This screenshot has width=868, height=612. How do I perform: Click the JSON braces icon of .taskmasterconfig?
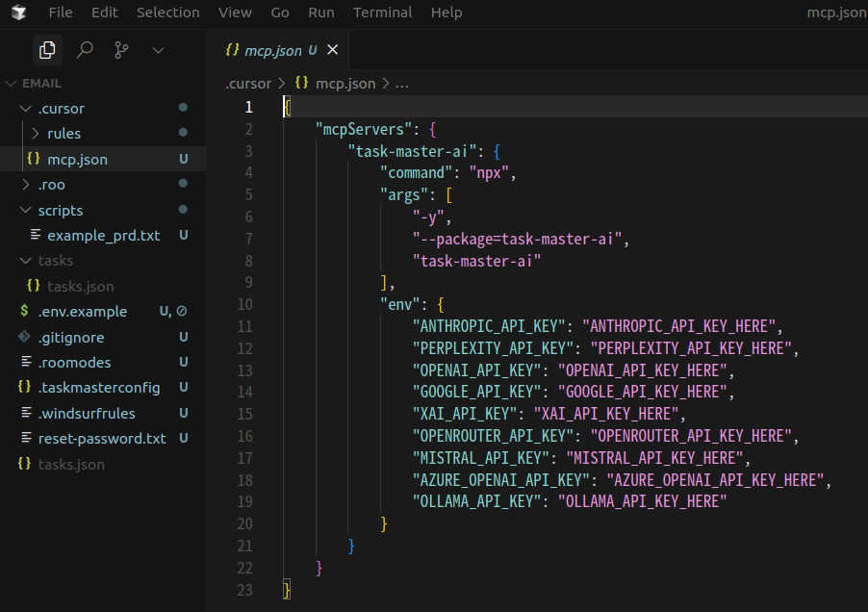[x=24, y=387]
